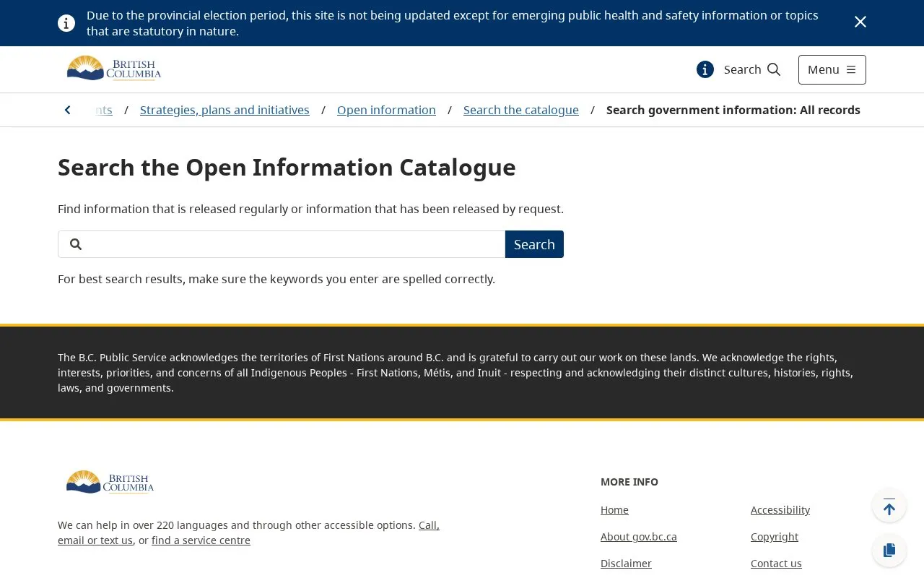
Task: Click the footer British Columbia logo
Action: point(110,482)
